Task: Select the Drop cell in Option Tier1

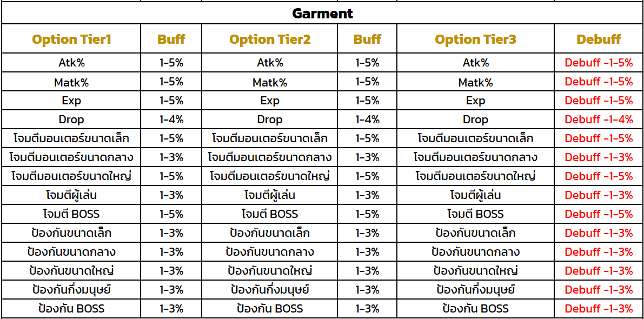Action: [x=71, y=120]
